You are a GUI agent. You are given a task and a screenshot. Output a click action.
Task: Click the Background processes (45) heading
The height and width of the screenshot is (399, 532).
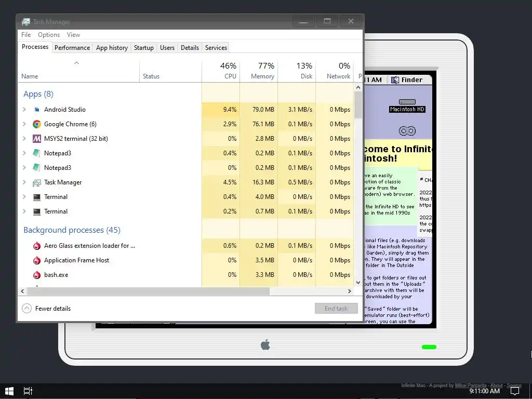coord(72,230)
